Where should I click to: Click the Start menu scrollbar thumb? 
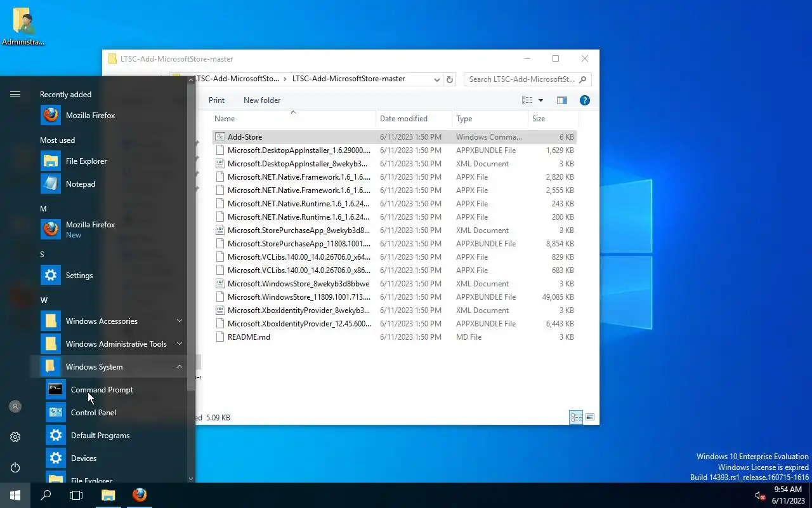click(191, 237)
